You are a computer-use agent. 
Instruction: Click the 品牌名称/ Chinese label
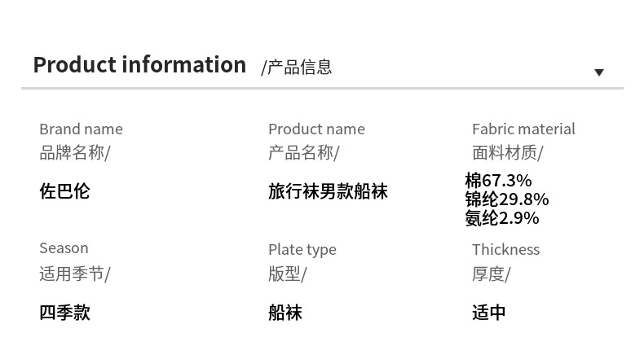click(x=74, y=152)
